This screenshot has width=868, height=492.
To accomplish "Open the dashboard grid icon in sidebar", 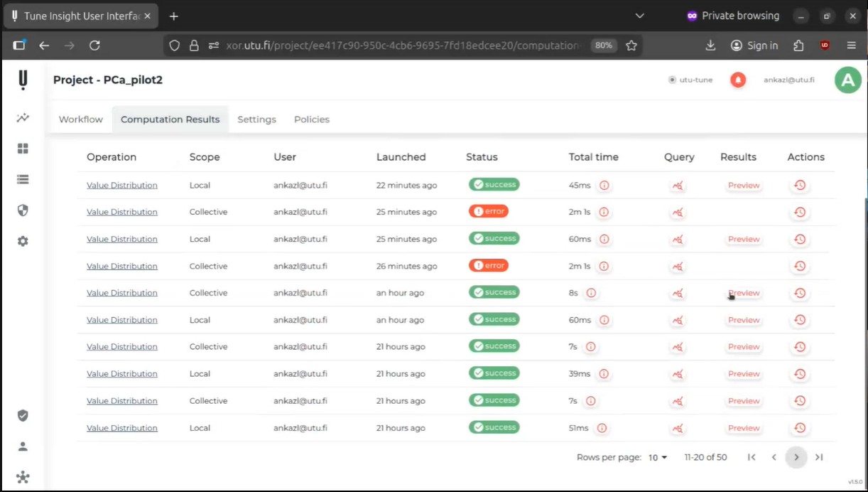I will [23, 149].
